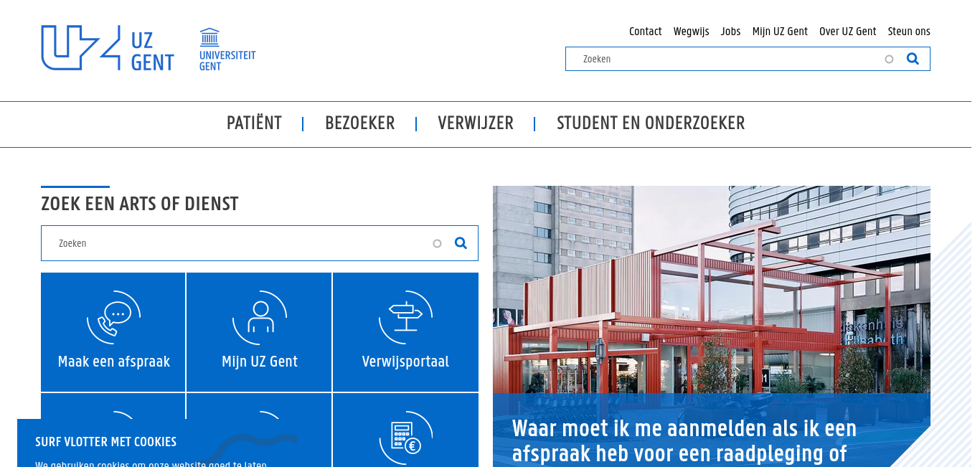The height and width of the screenshot is (467, 980).
Task: Open the Steun ons link
Action: (909, 32)
